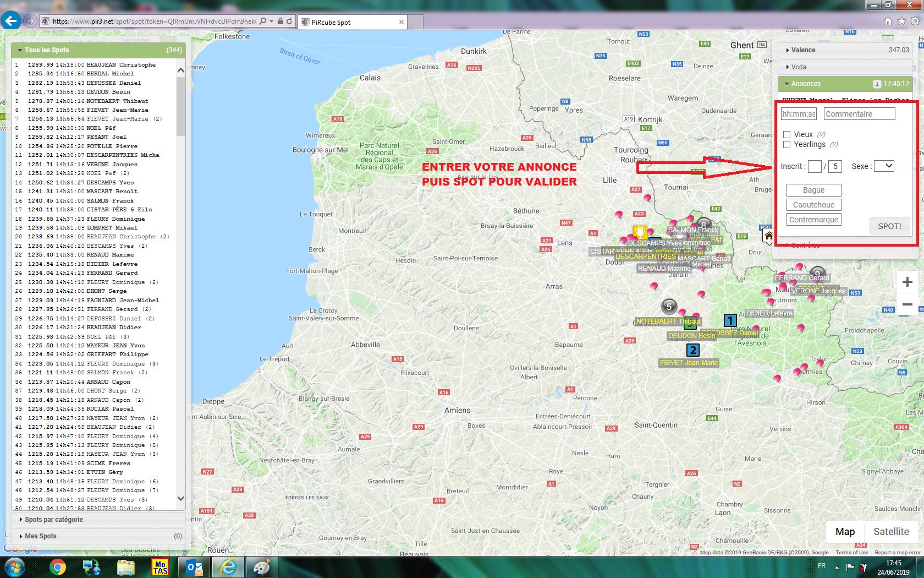Screen dimensions: 924x578
Task: Click the hh:mm:ss time field
Action: click(x=799, y=114)
